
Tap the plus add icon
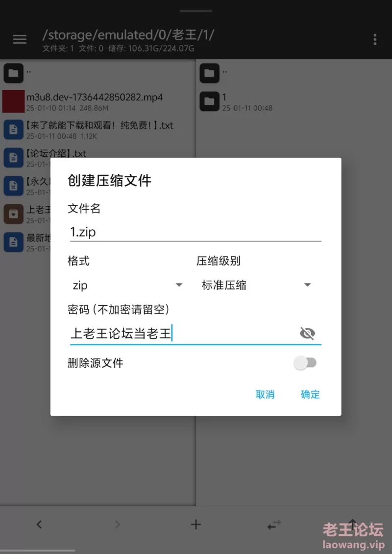pyautogui.click(x=196, y=524)
